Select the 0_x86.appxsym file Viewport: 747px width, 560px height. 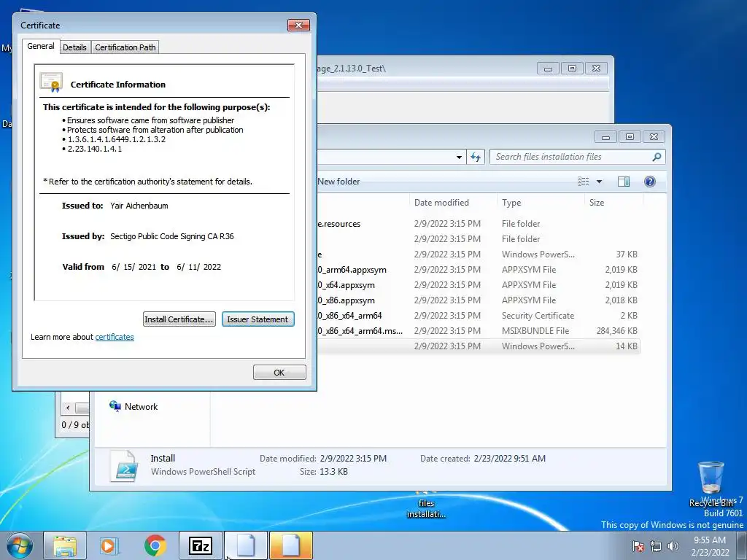pos(478,300)
